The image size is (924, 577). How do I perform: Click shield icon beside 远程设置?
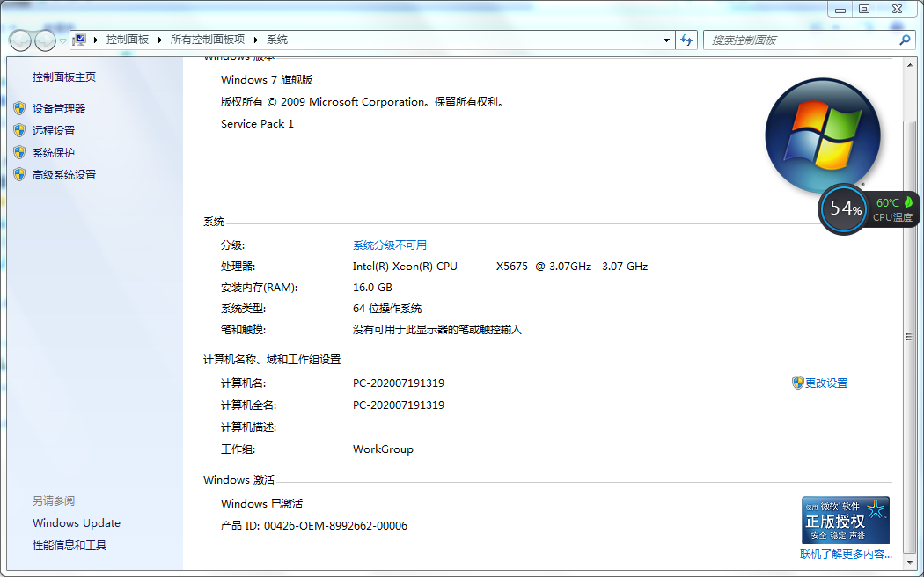click(19, 130)
